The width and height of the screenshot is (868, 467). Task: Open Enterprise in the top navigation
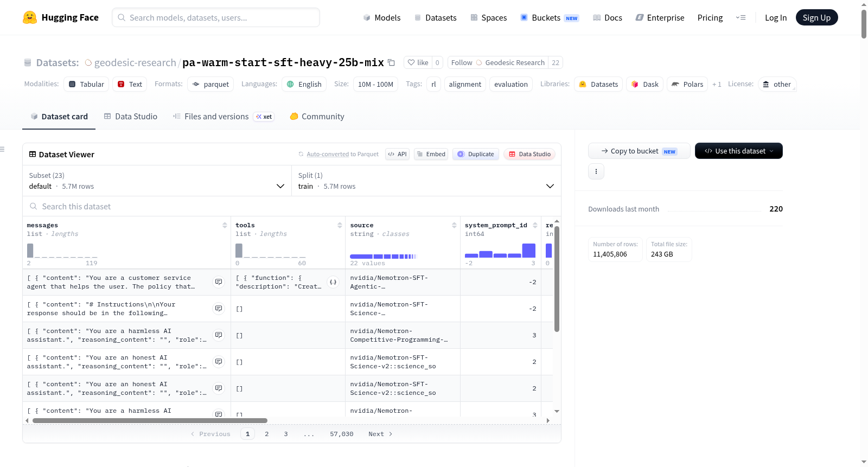click(660, 17)
